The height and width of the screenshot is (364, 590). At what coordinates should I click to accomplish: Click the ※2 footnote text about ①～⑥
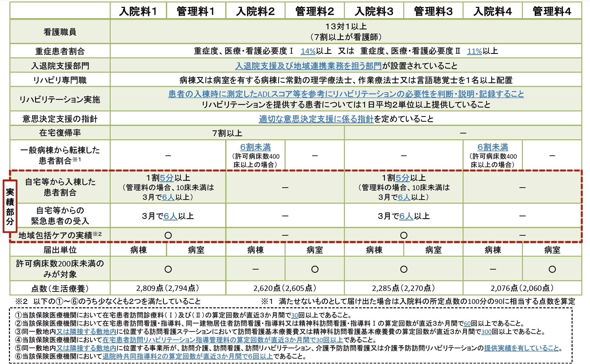(108, 302)
